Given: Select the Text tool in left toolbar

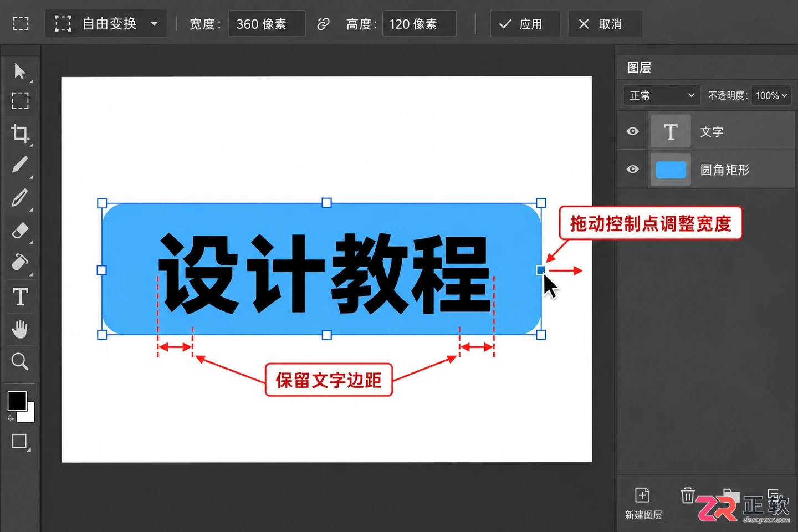Looking at the screenshot, I should [20, 297].
